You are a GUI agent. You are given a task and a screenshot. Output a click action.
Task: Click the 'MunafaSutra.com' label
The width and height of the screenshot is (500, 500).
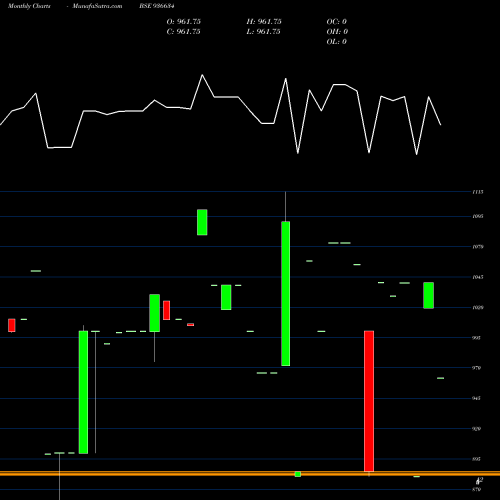click(x=97, y=6)
